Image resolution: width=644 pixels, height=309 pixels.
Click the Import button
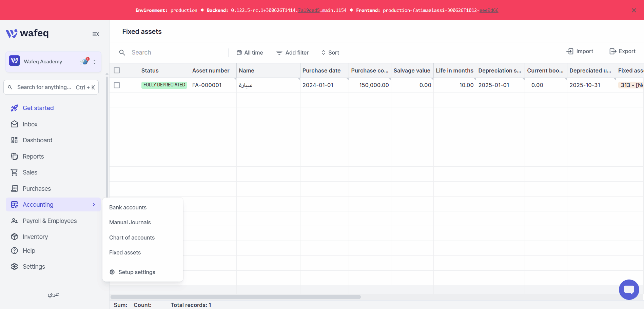[580, 51]
